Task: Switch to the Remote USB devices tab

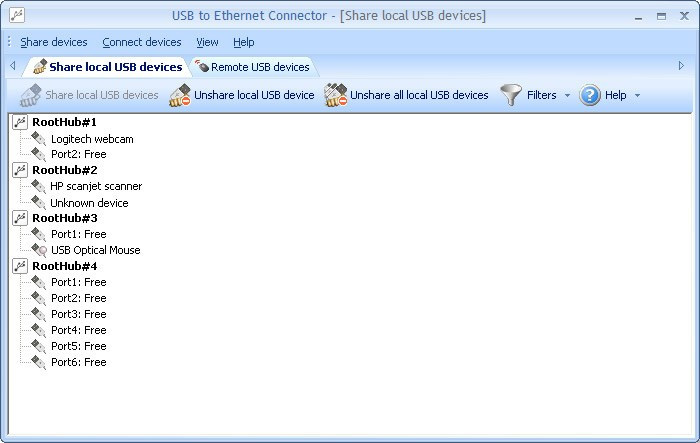Action: (x=253, y=67)
